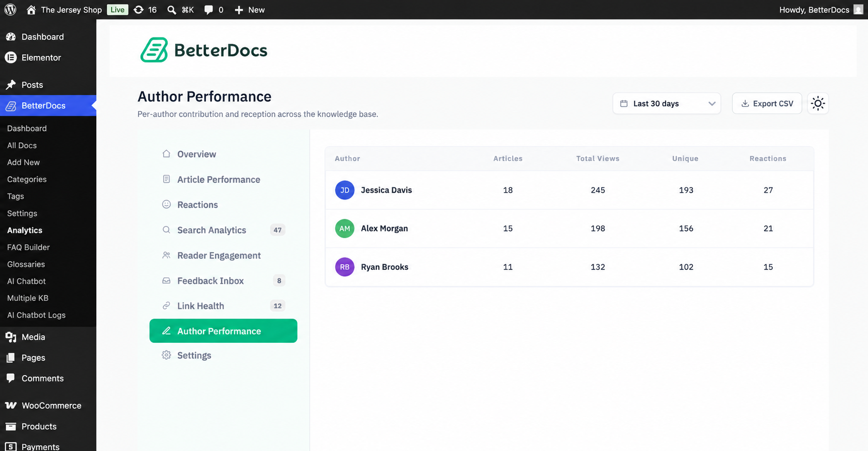Click the Article Performance document icon

coord(167,179)
